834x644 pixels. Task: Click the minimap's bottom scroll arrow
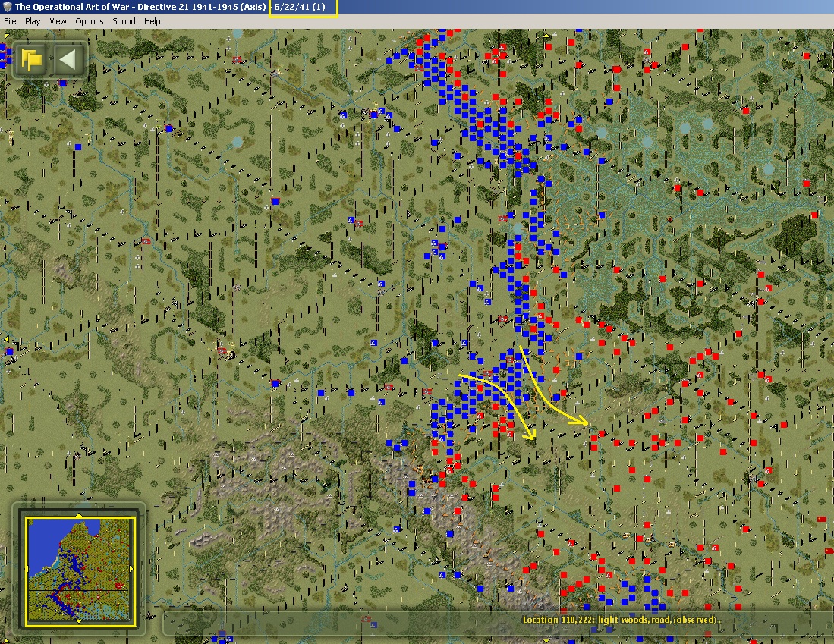79,620
